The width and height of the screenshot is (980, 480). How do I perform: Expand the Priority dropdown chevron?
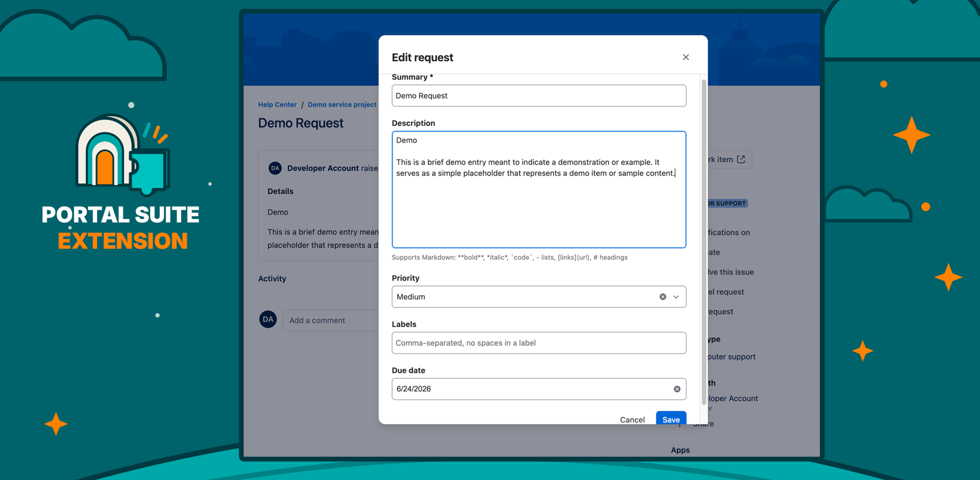pyautogui.click(x=676, y=297)
